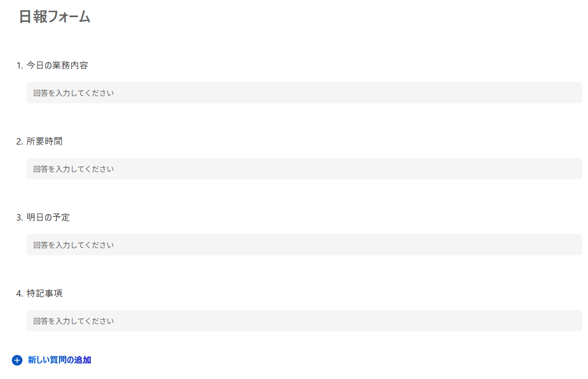The height and width of the screenshot is (379, 588).
Task: Click the question title 所要時間
Action: coord(44,141)
